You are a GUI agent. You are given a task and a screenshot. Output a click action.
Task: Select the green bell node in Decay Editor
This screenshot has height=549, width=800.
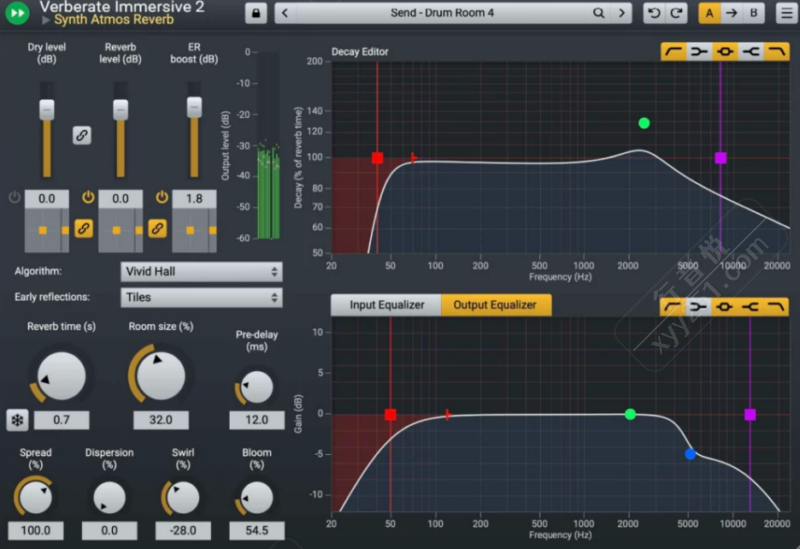644,123
